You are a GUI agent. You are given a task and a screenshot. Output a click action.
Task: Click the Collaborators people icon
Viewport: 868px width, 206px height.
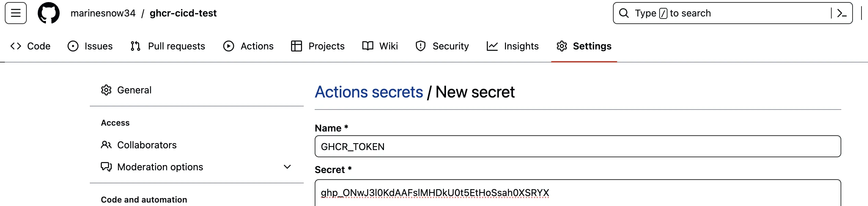pos(106,145)
